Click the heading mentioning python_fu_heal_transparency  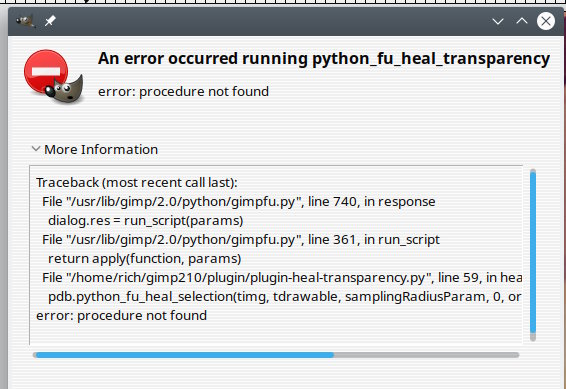point(324,59)
